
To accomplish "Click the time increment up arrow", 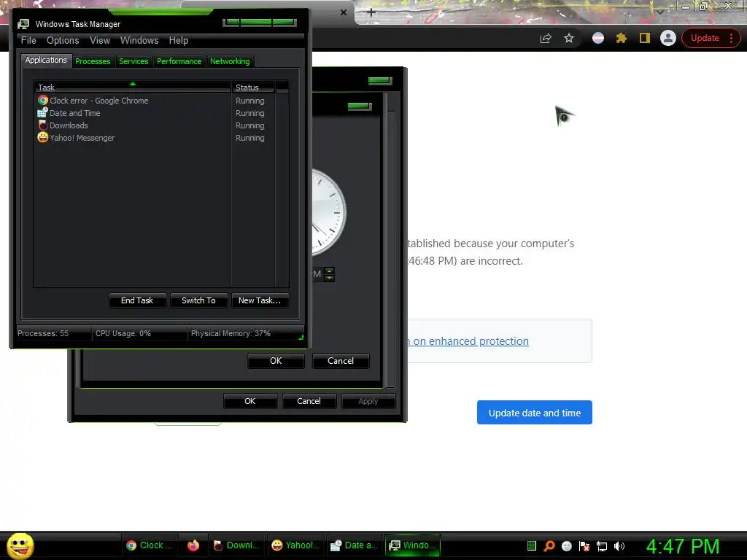I will (x=329, y=271).
